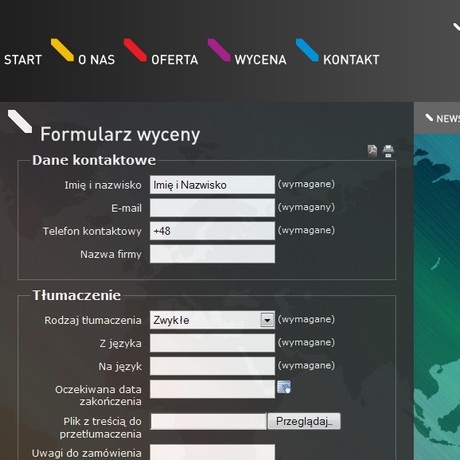Click the Przeglądaj file browse button
Image resolution: width=460 pixels, height=460 pixels.
pos(304,421)
